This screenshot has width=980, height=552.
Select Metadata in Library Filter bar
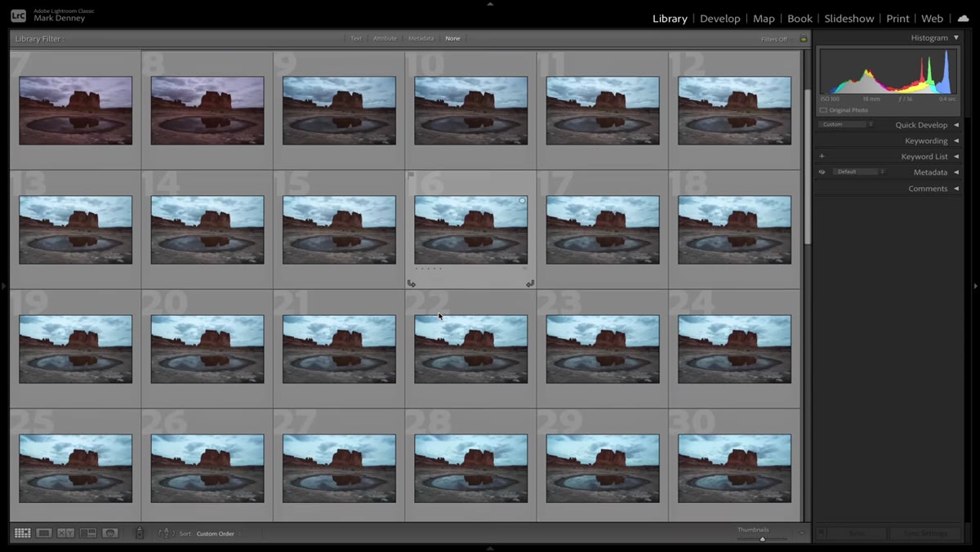(x=421, y=38)
